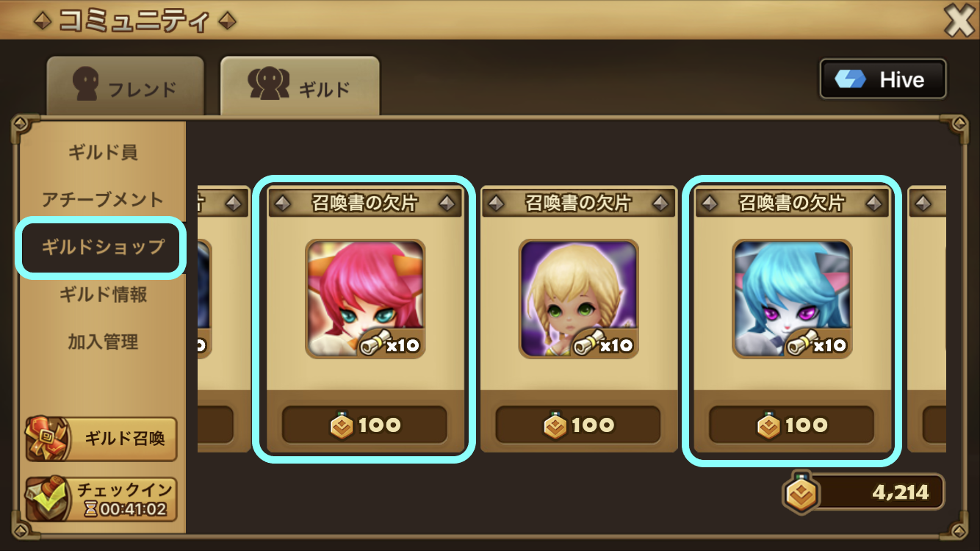This screenshot has height=551, width=980.
Task: Select ギルド員 in the sidebar
Action: click(x=103, y=153)
